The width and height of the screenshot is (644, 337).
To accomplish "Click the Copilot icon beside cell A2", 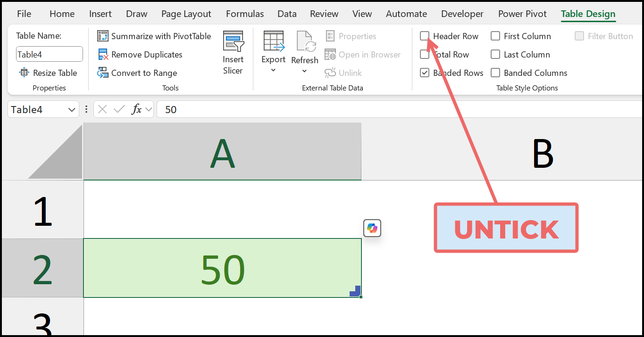I will 372,229.
